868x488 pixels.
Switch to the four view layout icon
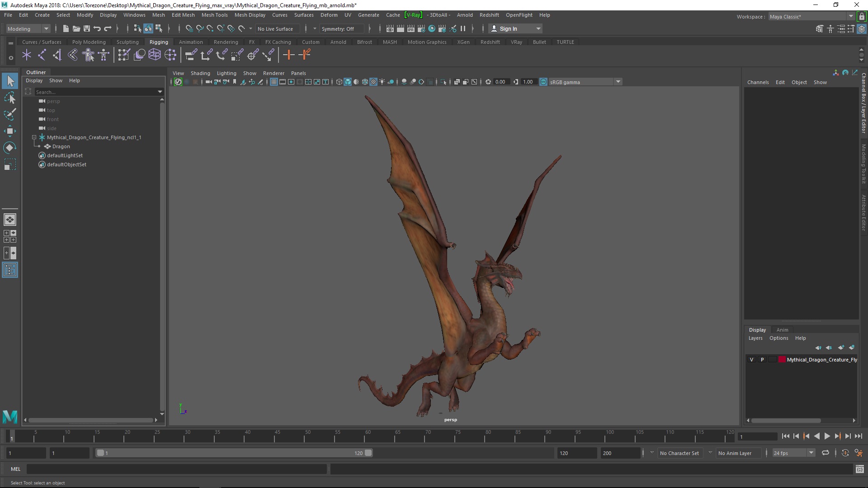(10, 236)
